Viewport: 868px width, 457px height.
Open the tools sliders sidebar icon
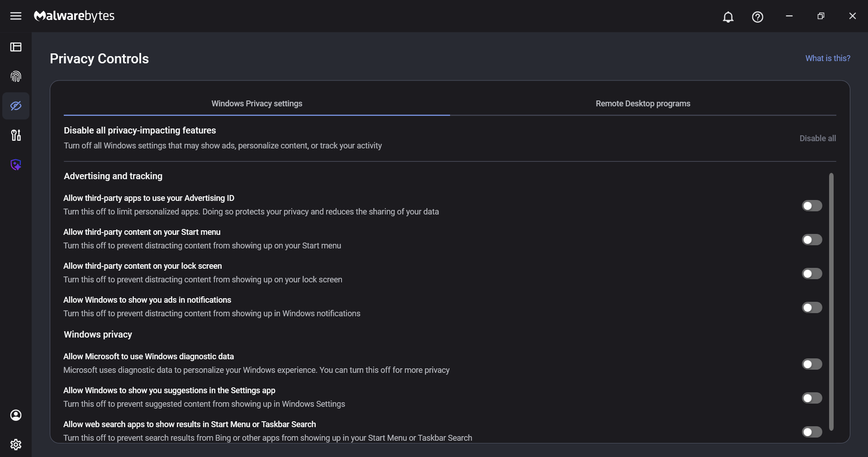(x=16, y=135)
